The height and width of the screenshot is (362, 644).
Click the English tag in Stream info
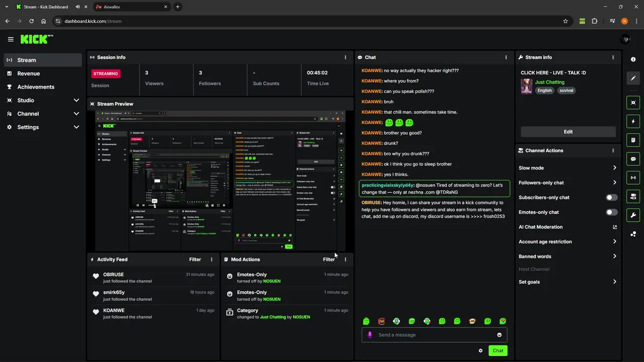click(544, 90)
